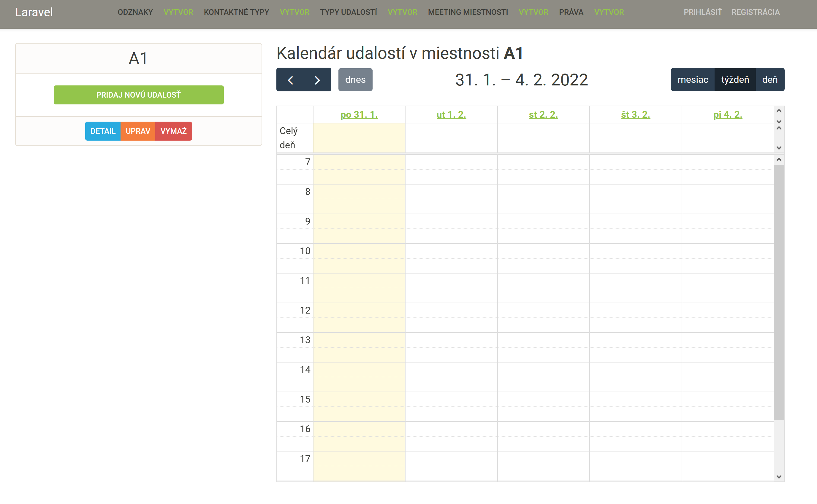Image resolution: width=817 pixels, height=504 pixels.
Task: Click Pridaj novú udalosť button
Action: pyautogui.click(x=138, y=95)
